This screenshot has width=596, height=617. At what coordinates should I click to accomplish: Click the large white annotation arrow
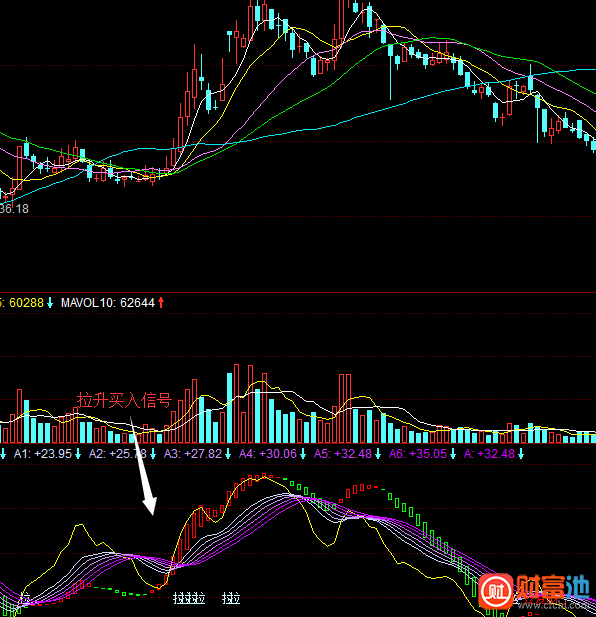[x=143, y=466]
